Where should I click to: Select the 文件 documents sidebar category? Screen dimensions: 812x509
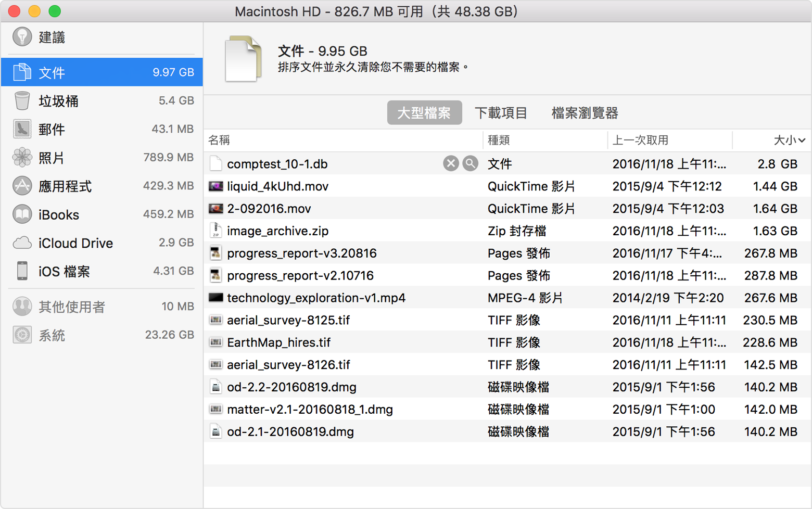point(51,72)
